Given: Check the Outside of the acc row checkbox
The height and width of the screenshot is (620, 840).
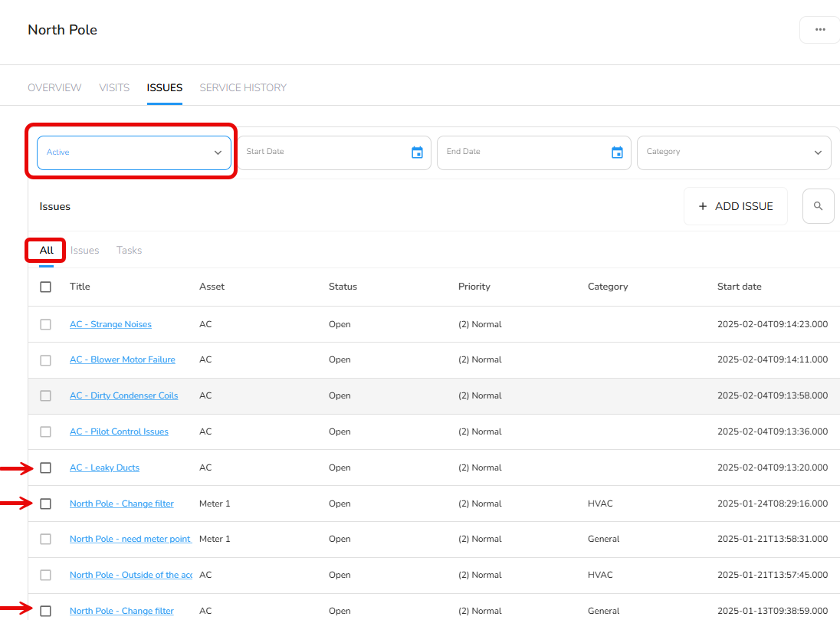Looking at the screenshot, I should pyautogui.click(x=45, y=575).
